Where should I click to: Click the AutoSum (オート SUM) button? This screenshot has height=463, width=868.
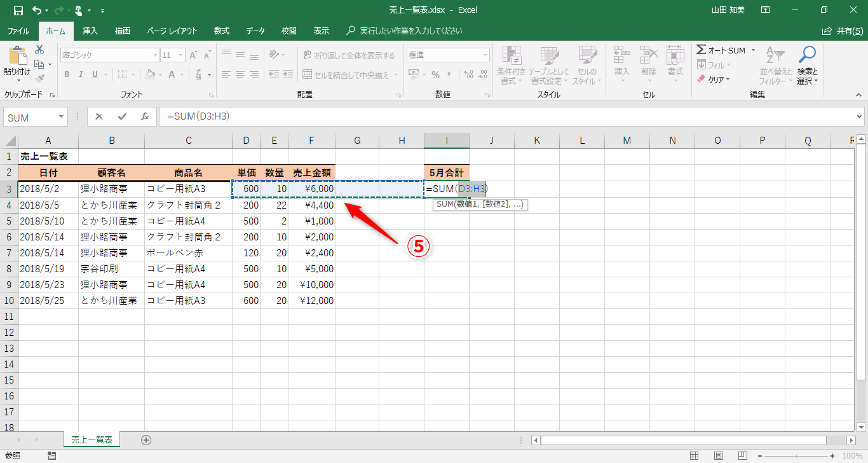click(721, 50)
